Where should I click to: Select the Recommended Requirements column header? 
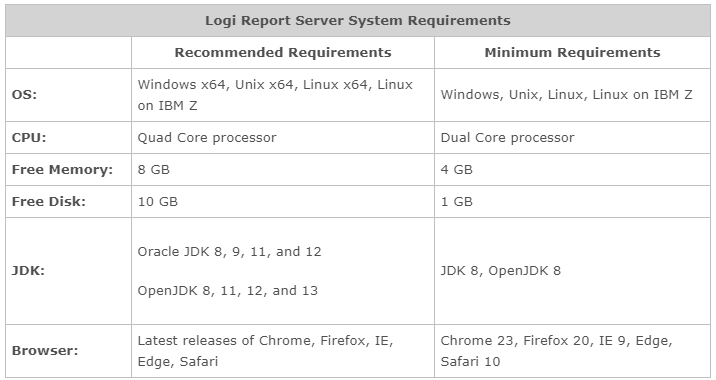point(283,53)
